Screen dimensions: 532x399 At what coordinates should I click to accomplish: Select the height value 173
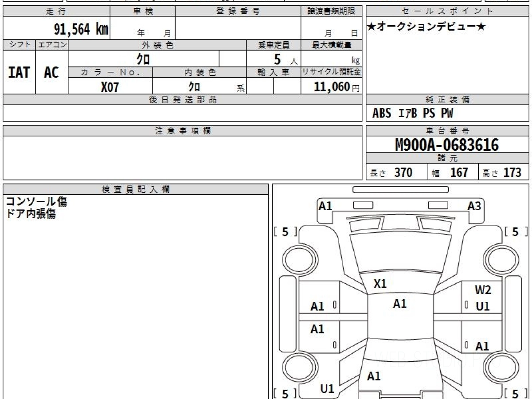(x=512, y=172)
